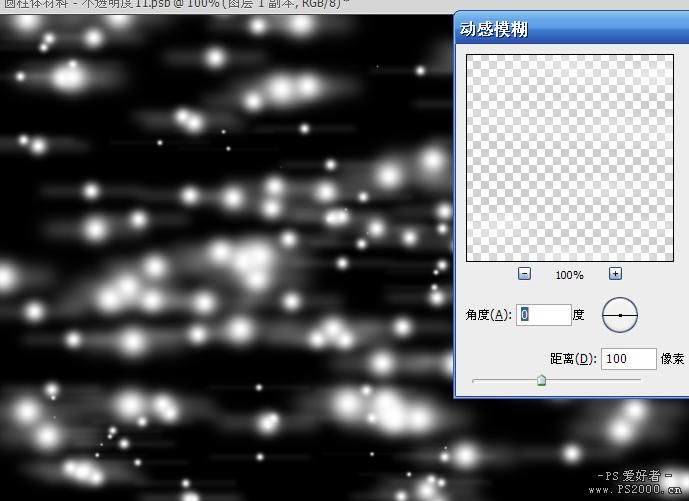Viewport: 689px width, 501px height.
Task: Click the 距离(D): label
Action: click(x=573, y=359)
